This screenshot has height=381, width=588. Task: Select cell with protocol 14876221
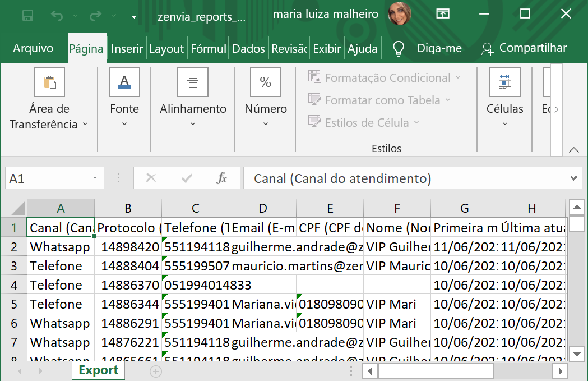(x=128, y=342)
